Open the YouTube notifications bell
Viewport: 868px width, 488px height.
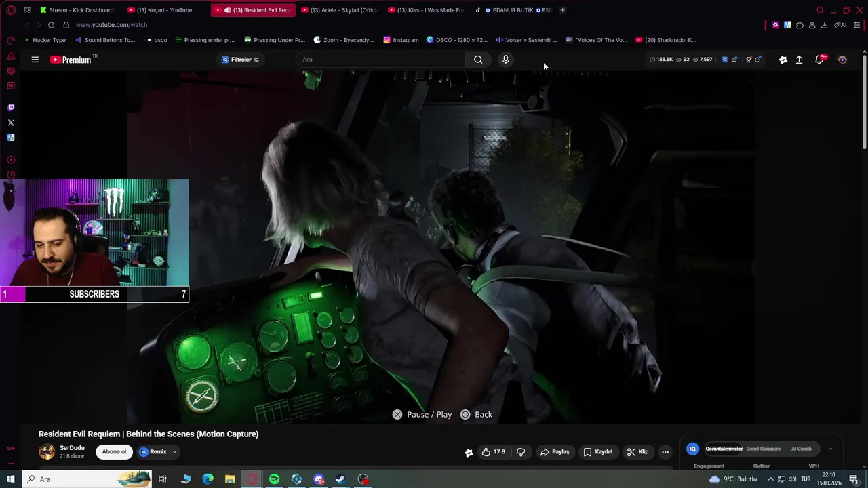(x=819, y=60)
